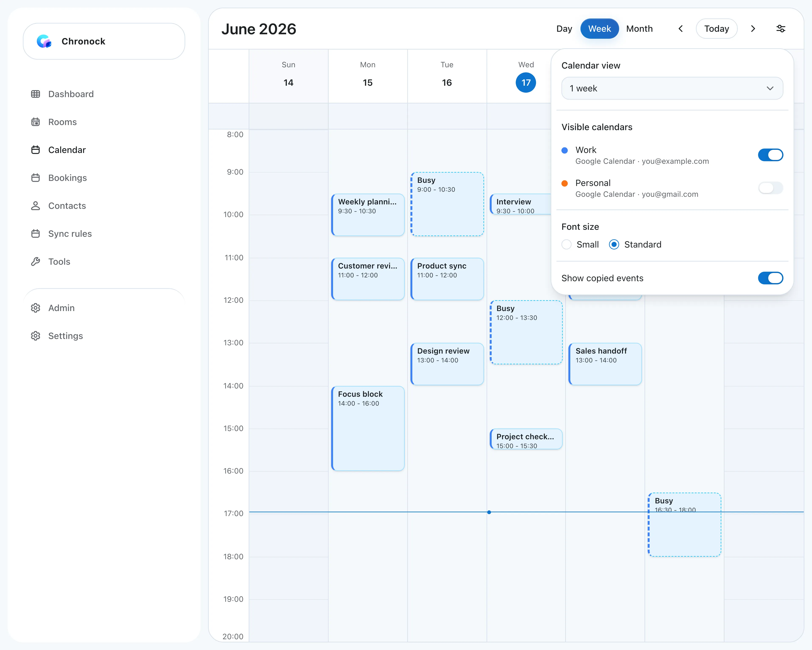Switch to Day view
The height and width of the screenshot is (650, 812).
(x=564, y=29)
